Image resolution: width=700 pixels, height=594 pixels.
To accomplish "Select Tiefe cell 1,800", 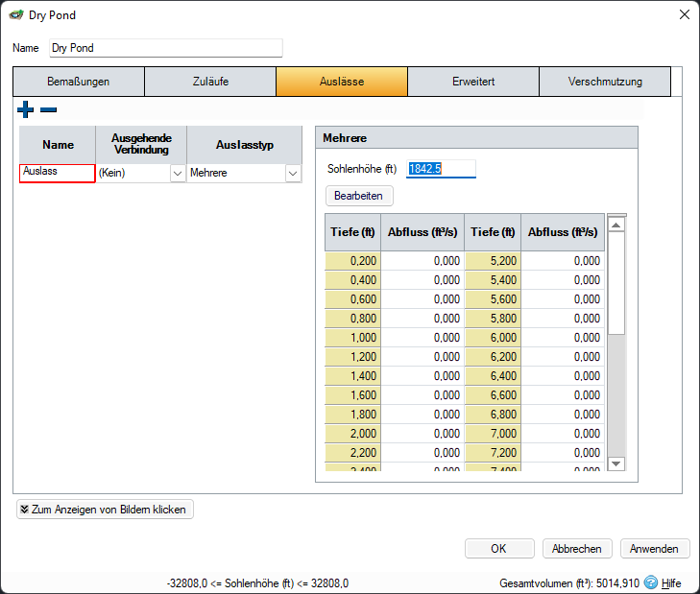I will pyautogui.click(x=352, y=415).
